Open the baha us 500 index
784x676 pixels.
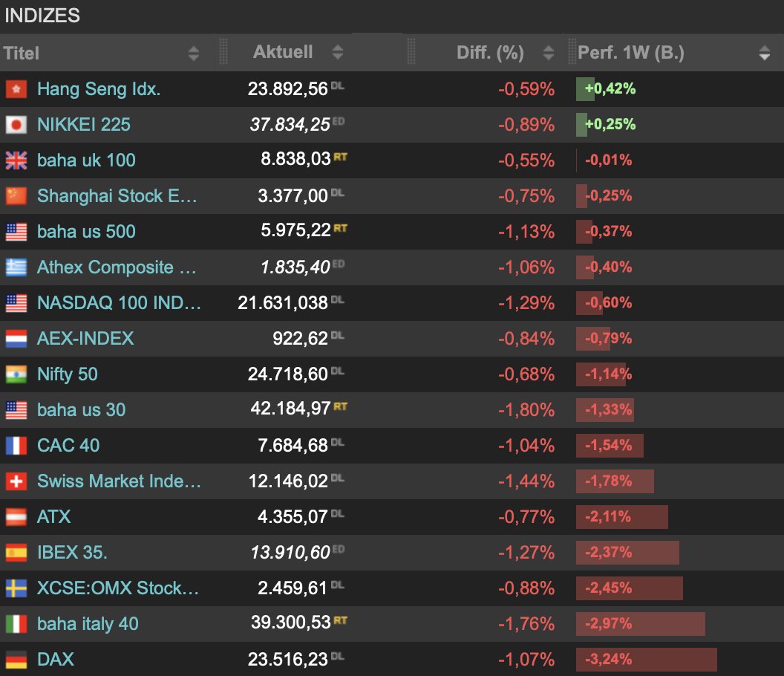(x=86, y=232)
